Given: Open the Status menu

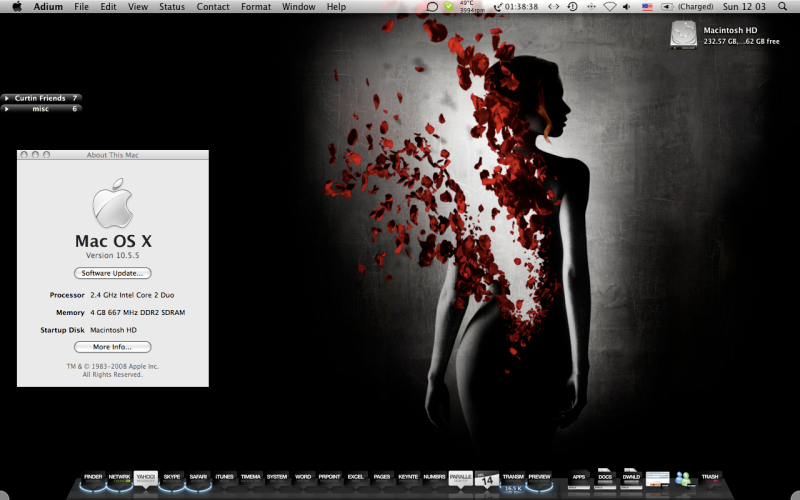Looking at the screenshot, I should click(x=172, y=7).
